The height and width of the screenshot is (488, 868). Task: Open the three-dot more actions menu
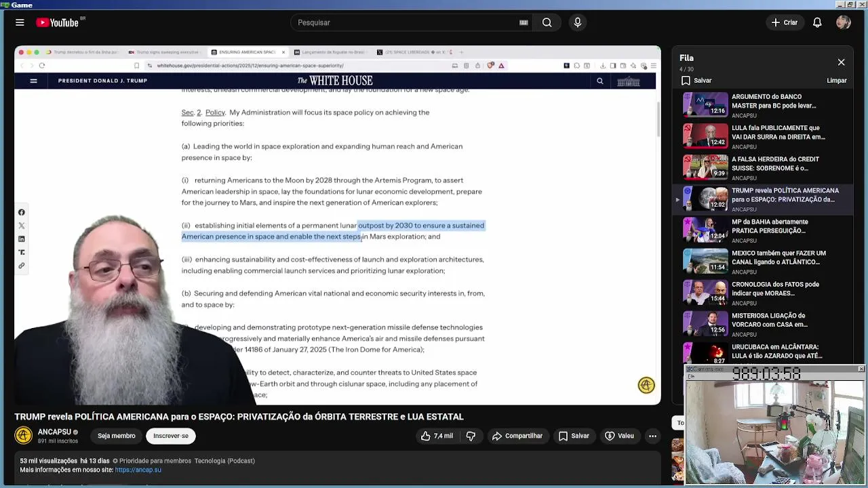pos(652,436)
